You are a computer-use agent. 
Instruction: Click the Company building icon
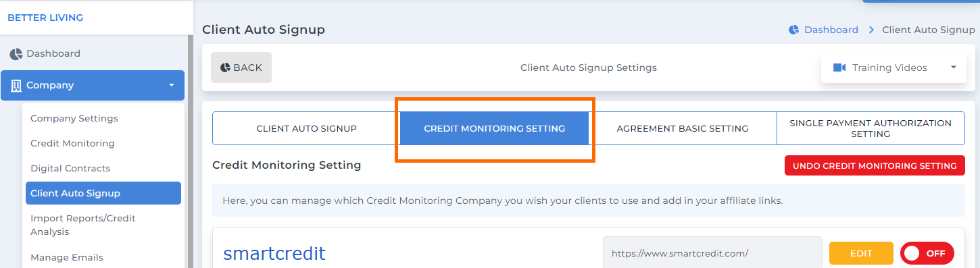point(16,86)
